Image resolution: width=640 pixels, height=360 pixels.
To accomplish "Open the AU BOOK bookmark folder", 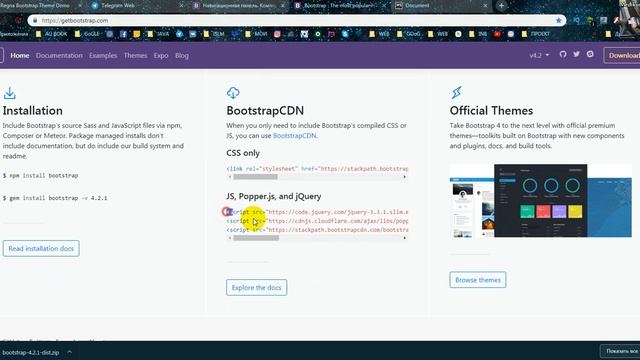I will click(x=51, y=34).
